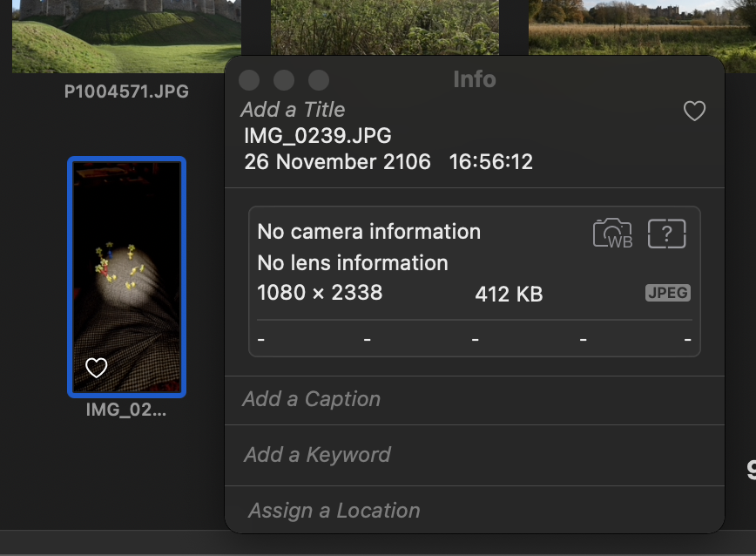Click the Info window zoom button
This screenshot has width=756, height=556.
319,80
